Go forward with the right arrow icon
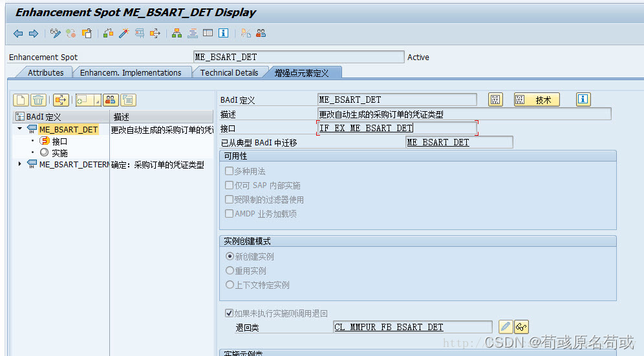Image resolution: width=644 pixels, height=356 pixels. 34,34
